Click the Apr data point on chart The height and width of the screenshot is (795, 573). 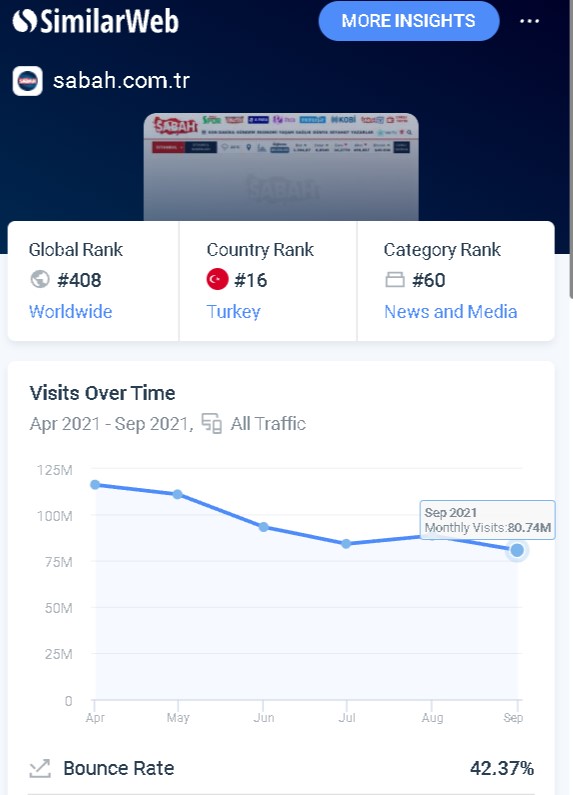pos(95,485)
